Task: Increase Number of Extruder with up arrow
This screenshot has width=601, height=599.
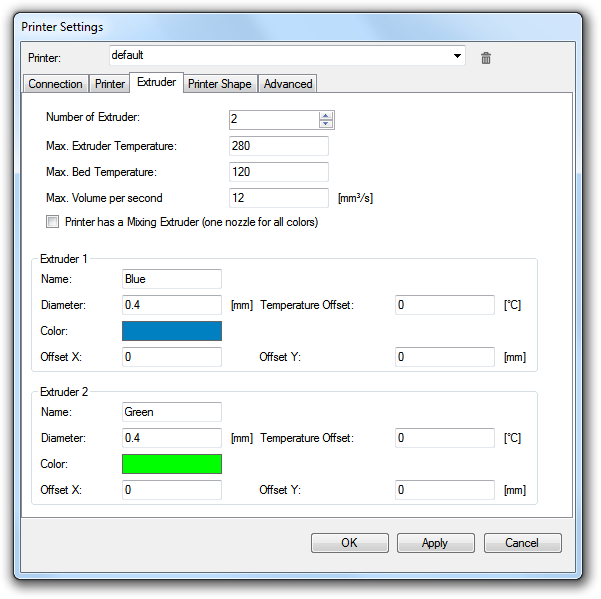Action: (x=326, y=116)
